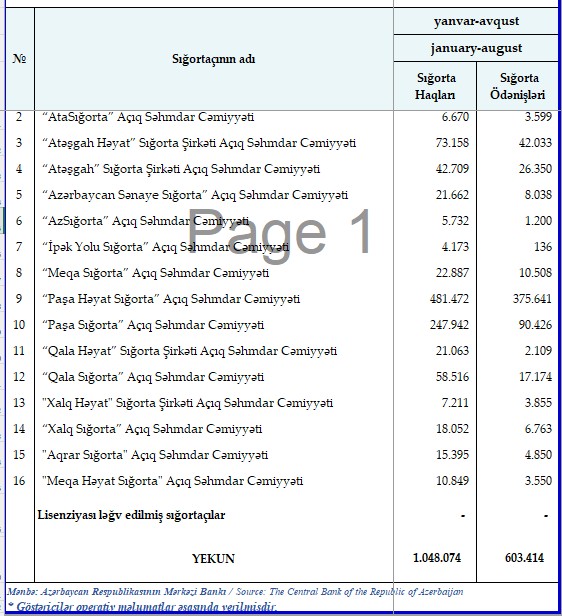Select the "Sığorta Haqları" column header

click(x=435, y=86)
